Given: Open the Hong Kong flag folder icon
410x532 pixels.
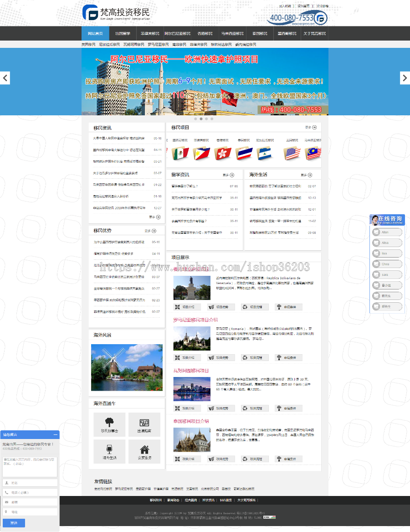Looking at the screenshot, I should pyautogui.click(x=222, y=154).
